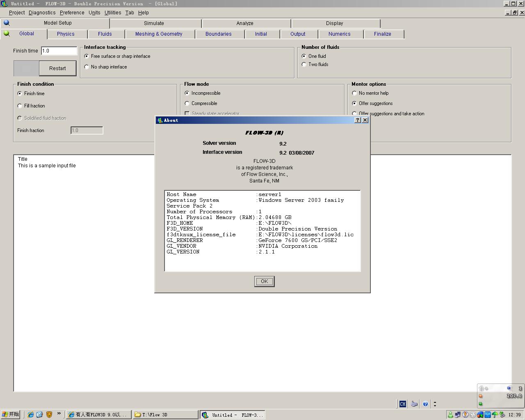This screenshot has width=525, height=420.
Task: Expand the Quick Launch chevron on the taskbar
Action: tap(59, 414)
